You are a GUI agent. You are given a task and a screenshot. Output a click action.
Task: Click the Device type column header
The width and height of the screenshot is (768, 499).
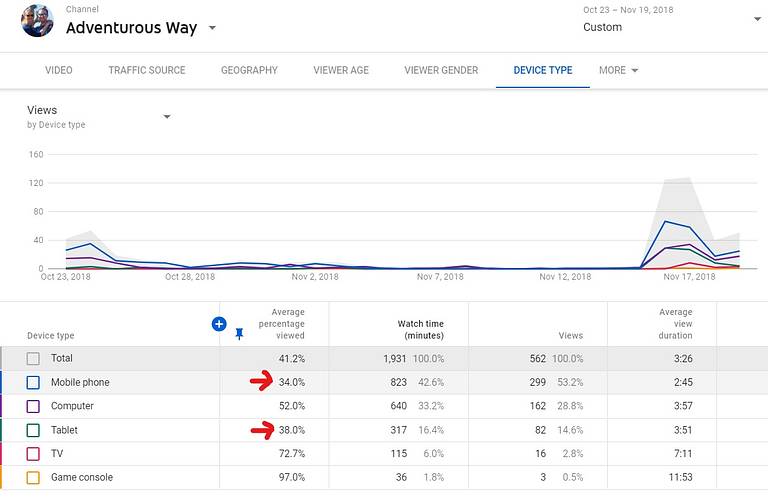(x=50, y=335)
